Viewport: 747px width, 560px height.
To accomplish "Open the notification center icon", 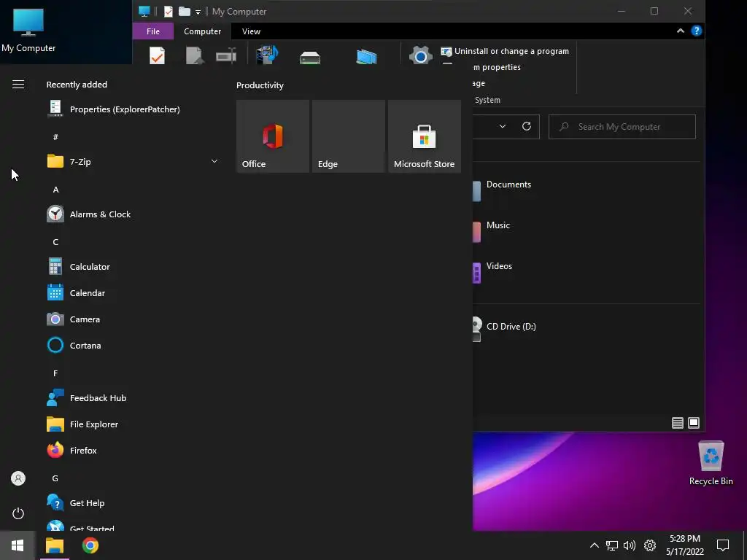I will (x=723, y=545).
